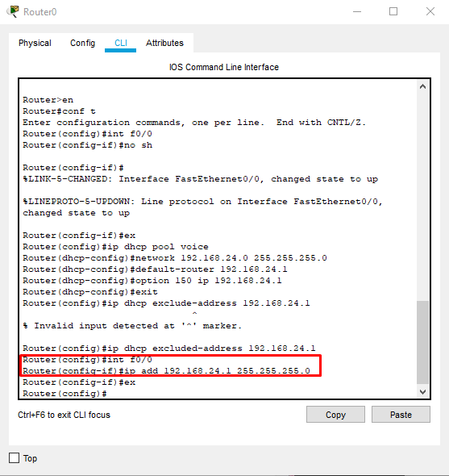Click the IOS Command Line Interface heading
The height and width of the screenshot is (476, 449).
[224, 67]
